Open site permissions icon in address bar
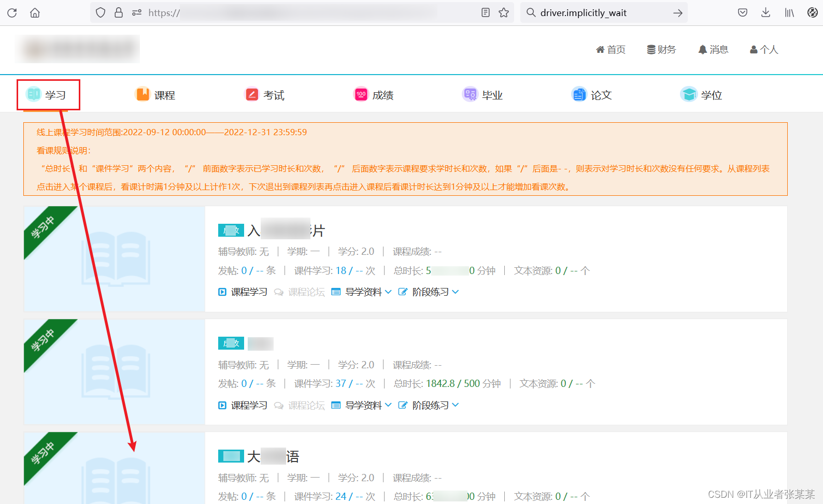Viewport: 823px width, 504px height. coord(137,13)
